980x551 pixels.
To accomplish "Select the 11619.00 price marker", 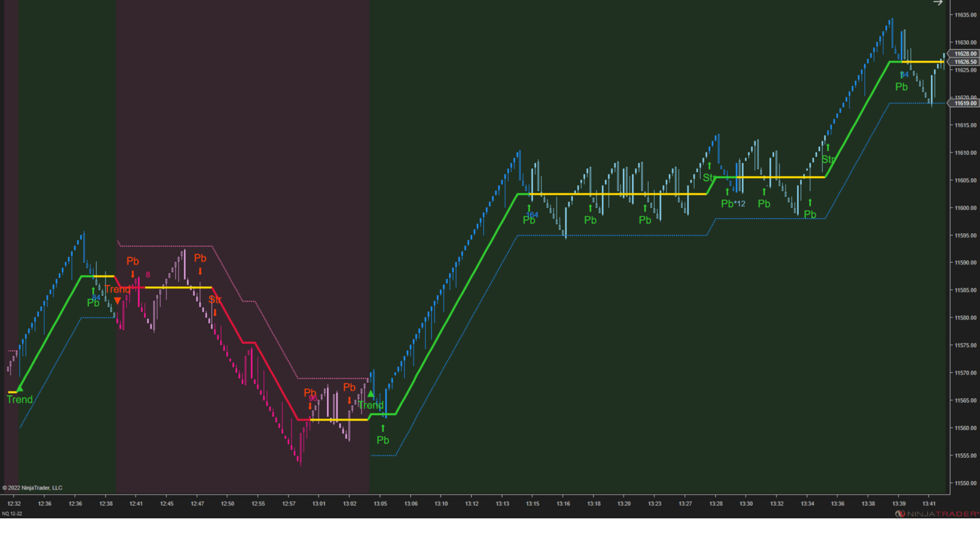I will coord(965,103).
